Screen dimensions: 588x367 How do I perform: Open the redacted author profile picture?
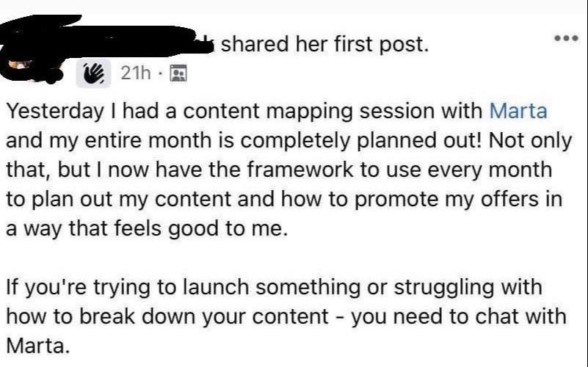[32, 69]
